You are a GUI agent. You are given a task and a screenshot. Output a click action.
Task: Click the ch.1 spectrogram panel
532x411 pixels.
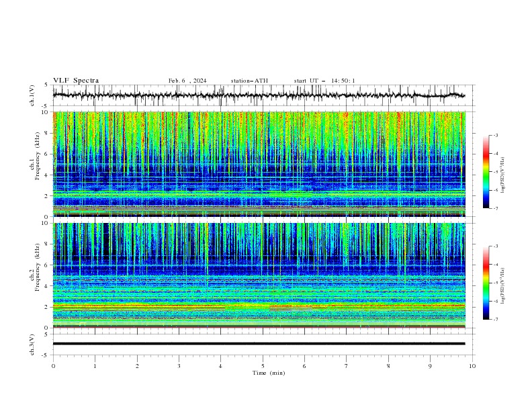[259, 164]
